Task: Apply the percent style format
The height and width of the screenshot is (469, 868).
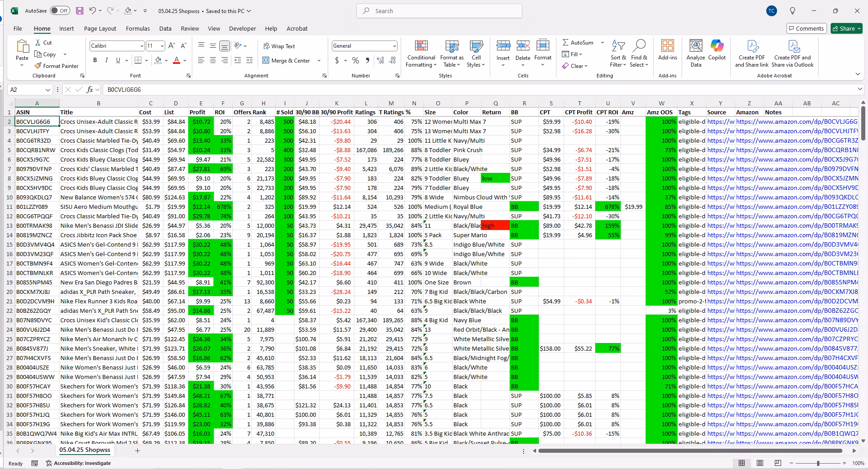Action: 356,60
